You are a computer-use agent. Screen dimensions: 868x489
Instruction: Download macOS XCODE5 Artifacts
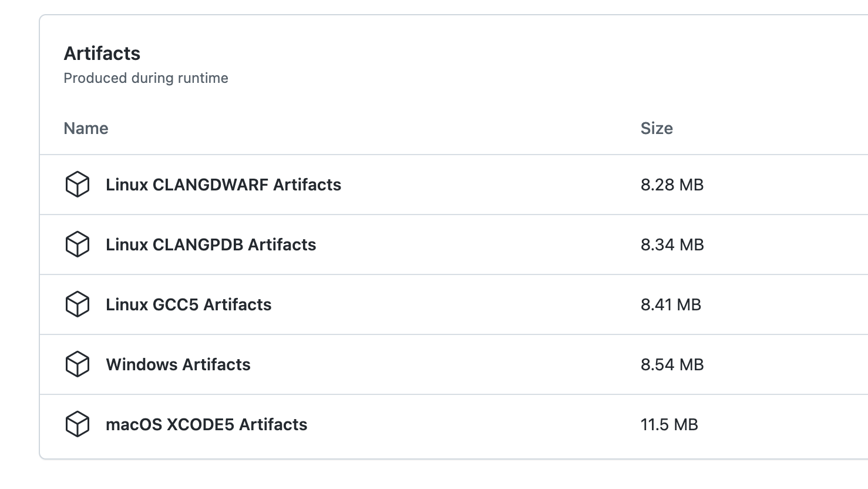tap(206, 424)
